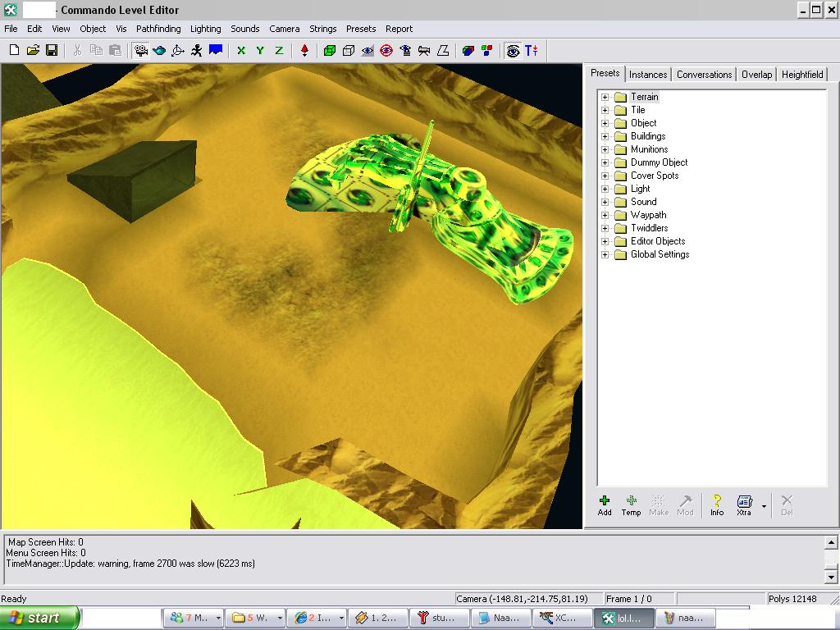Screen dimensions: 840x630
Task: Open the Xtra dropdown arrow
Action: [764, 506]
